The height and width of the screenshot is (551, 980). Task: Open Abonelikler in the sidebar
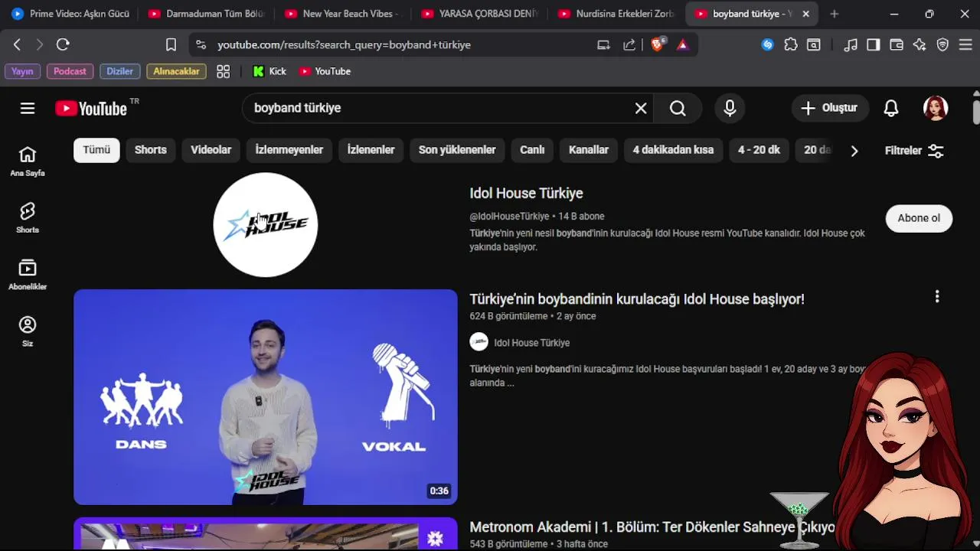tap(28, 275)
